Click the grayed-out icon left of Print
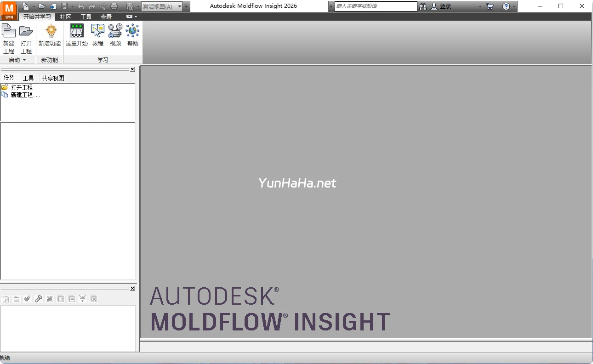The height and width of the screenshot is (364, 593). 103,6
